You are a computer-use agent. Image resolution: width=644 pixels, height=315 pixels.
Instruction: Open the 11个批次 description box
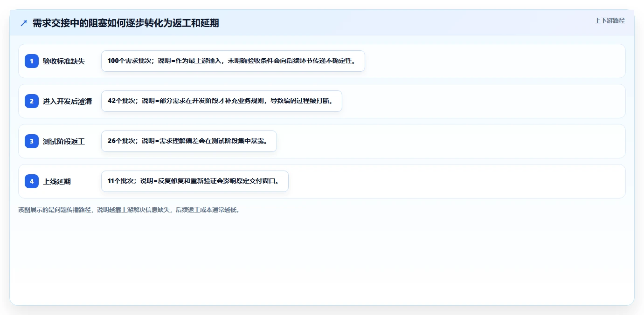pos(195,181)
